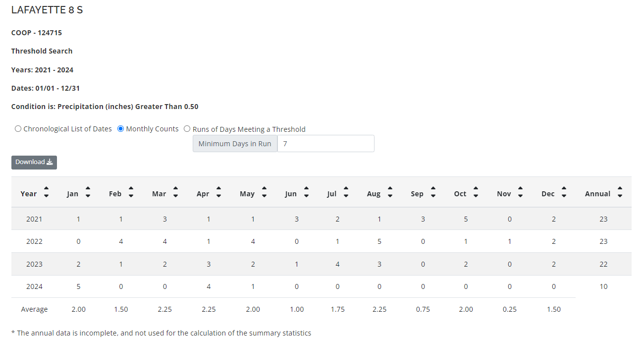The width and height of the screenshot is (644, 340).
Task: Click the Download button
Action: [34, 162]
